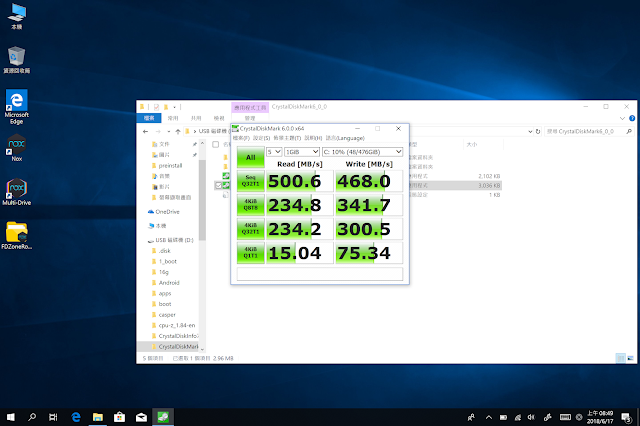Click the Seq write result 468.0
The height and width of the screenshot is (426, 640).
[x=369, y=181]
